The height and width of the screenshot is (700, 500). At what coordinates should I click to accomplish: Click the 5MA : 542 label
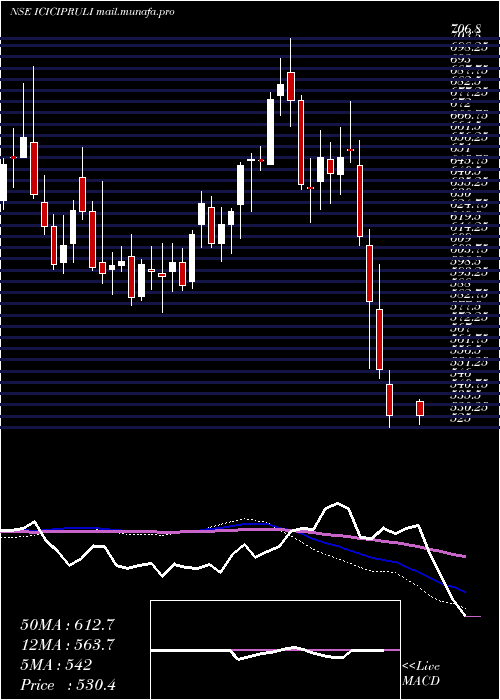(56, 664)
